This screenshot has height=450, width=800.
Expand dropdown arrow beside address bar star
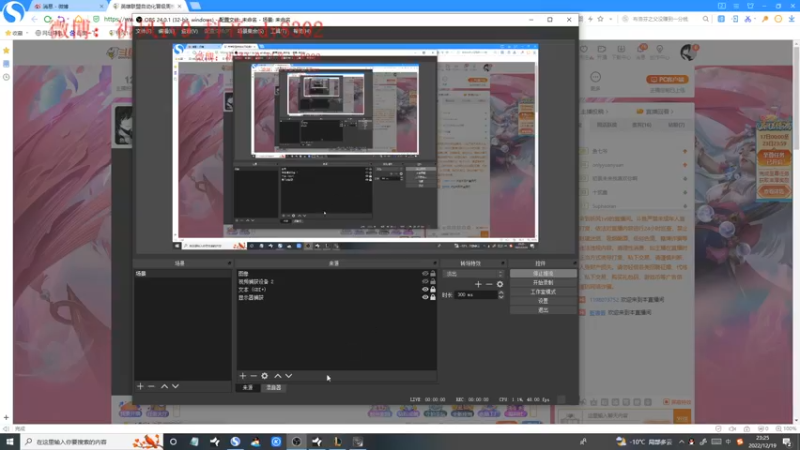[x=610, y=19]
